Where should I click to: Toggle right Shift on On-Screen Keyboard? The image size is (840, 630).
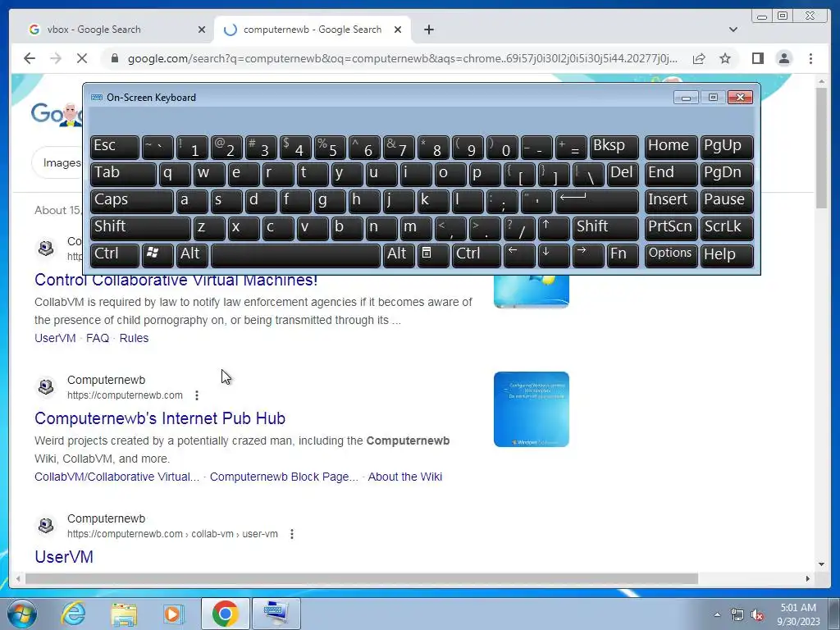(x=605, y=228)
